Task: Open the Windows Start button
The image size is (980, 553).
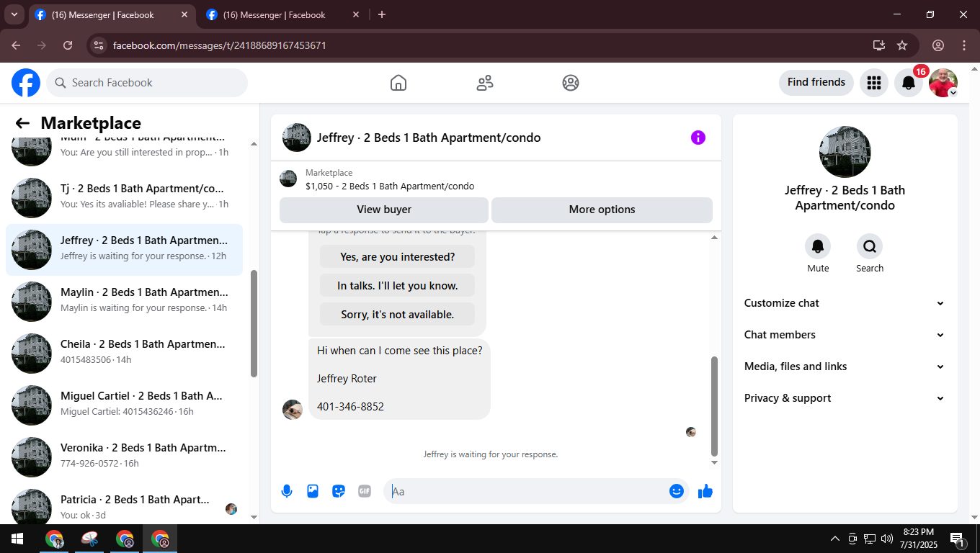Action: [17, 539]
